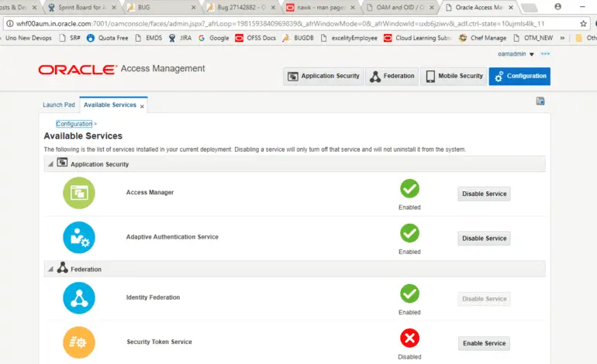The image size is (597, 364).
Task: Open the JIRA bookmark
Action: (181, 38)
